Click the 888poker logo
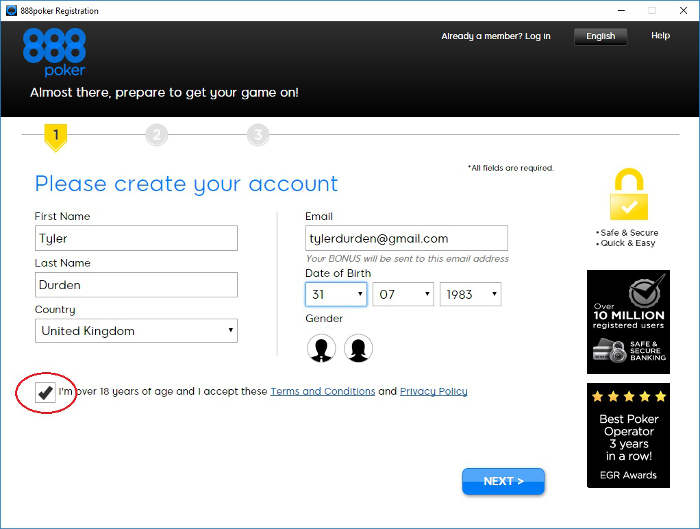The width and height of the screenshot is (700, 529). [54, 52]
